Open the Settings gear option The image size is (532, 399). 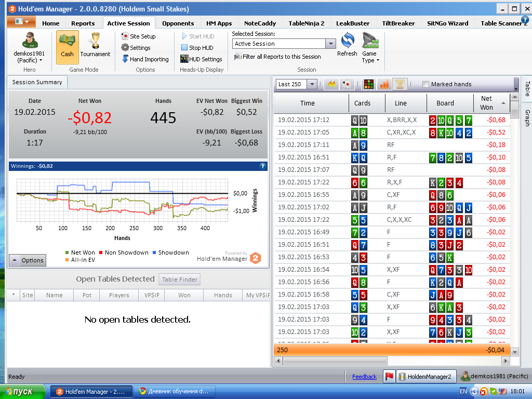pyautogui.click(x=136, y=48)
